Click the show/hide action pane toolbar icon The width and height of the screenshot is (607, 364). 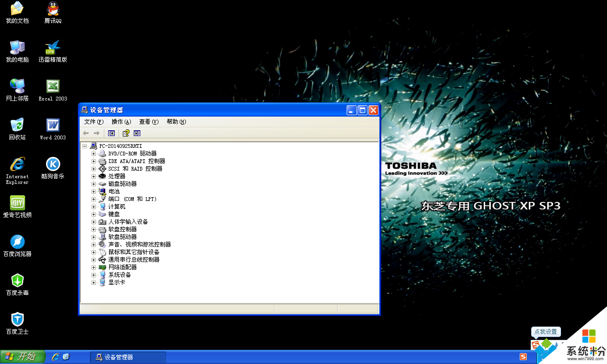[137, 134]
